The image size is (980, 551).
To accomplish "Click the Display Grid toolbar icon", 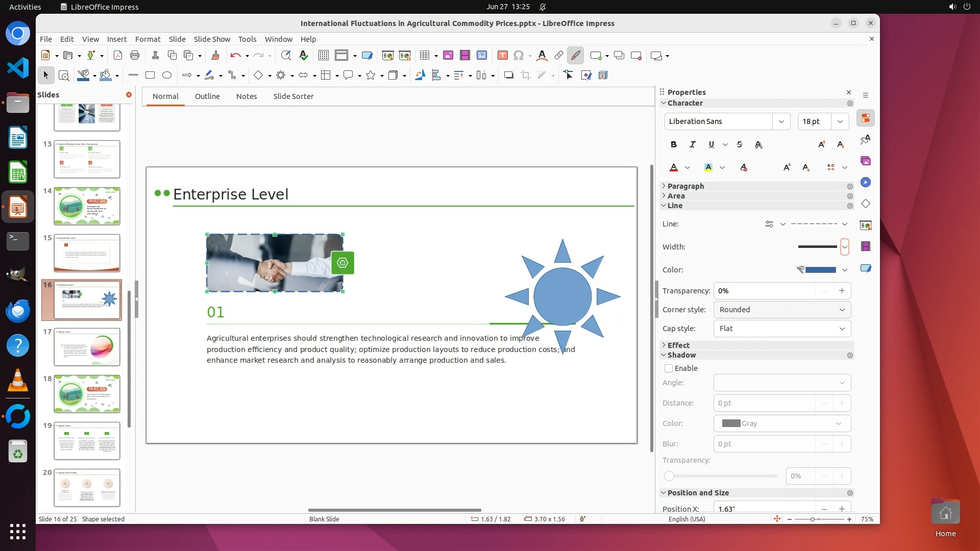I will coord(323,56).
